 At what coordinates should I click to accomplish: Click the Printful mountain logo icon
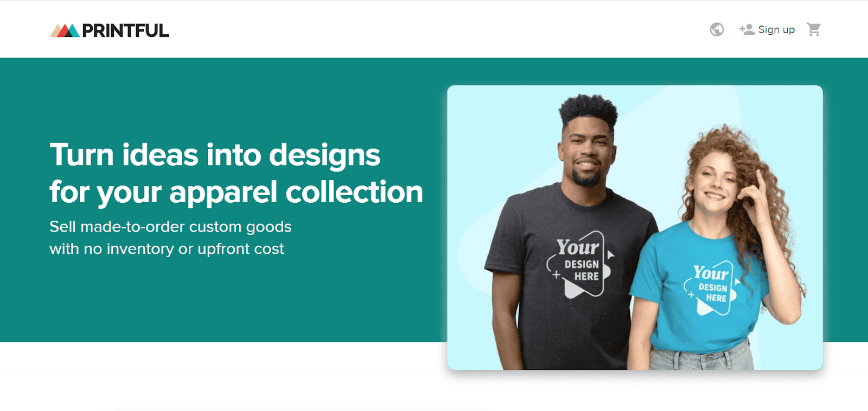(65, 30)
